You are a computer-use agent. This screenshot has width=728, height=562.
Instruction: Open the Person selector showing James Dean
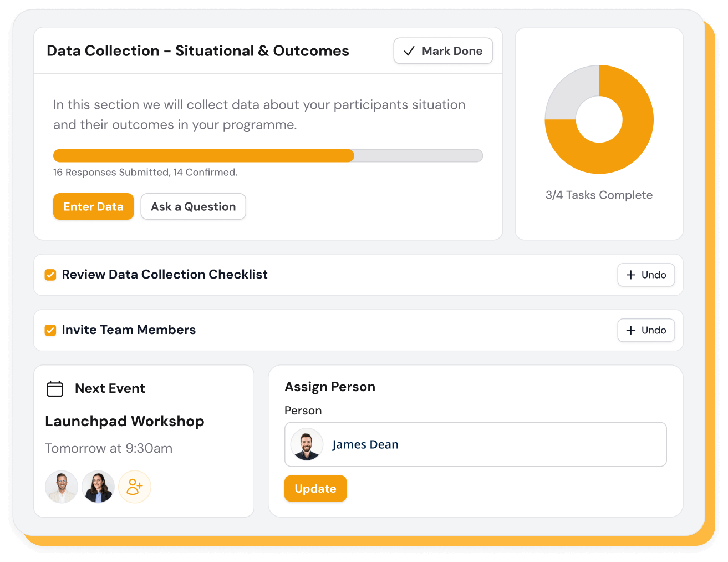[x=475, y=444]
